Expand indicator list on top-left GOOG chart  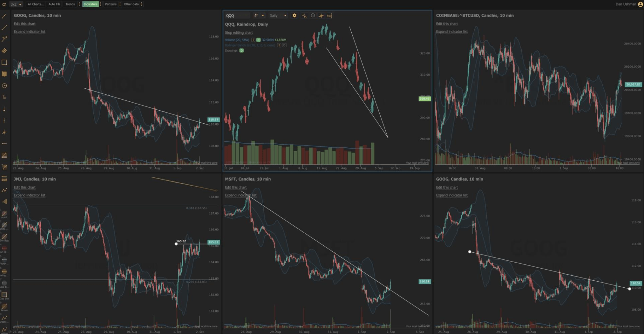tap(30, 31)
